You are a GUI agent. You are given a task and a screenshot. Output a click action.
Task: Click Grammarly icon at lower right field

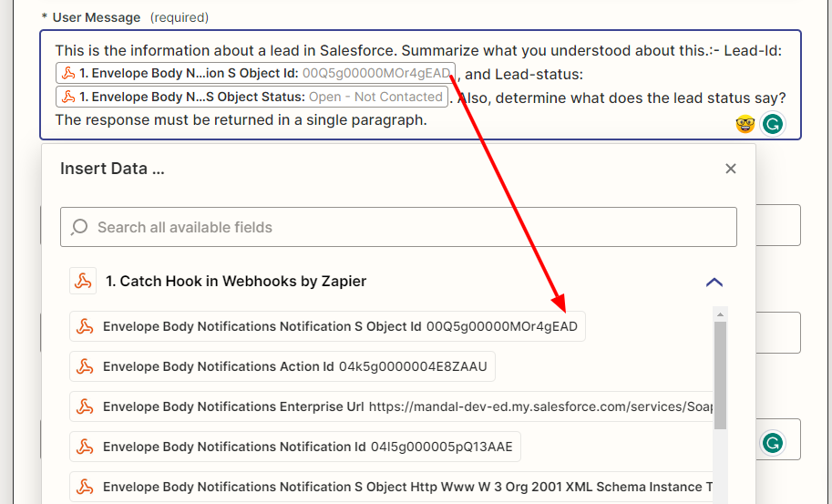pyautogui.click(x=773, y=443)
